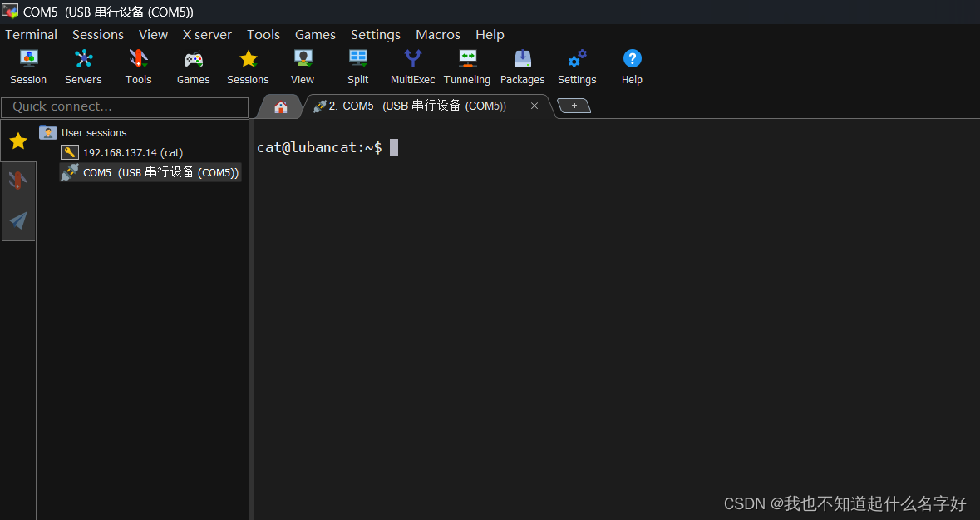Screen dimensions: 980x520
Task: Select the COM5 USB serial session entry
Action: 150,173
